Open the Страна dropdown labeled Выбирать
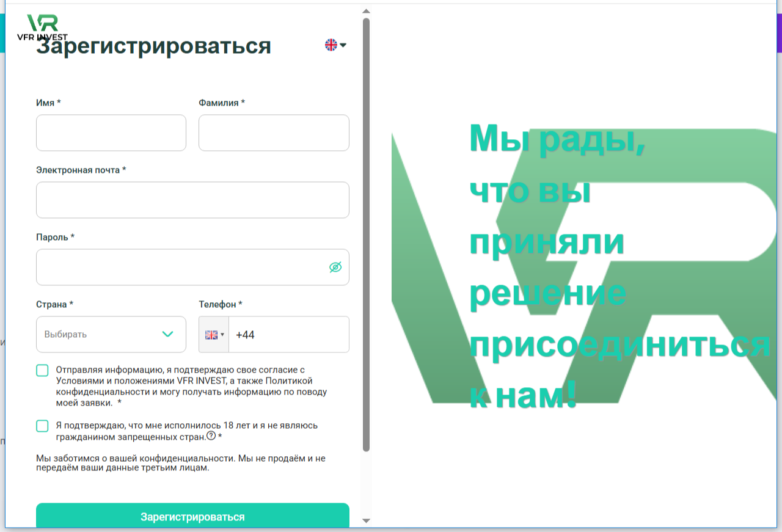 point(111,334)
